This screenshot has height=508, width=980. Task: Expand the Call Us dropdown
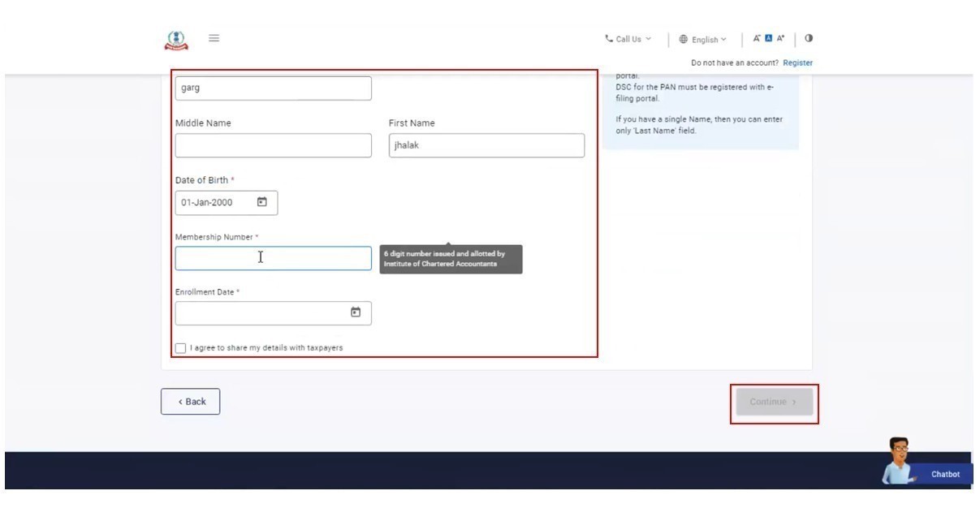(x=628, y=39)
